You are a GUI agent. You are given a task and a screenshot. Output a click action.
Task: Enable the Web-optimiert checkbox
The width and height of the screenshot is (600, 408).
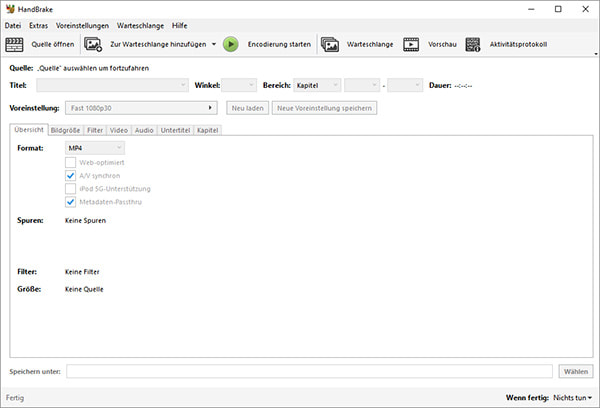70,163
